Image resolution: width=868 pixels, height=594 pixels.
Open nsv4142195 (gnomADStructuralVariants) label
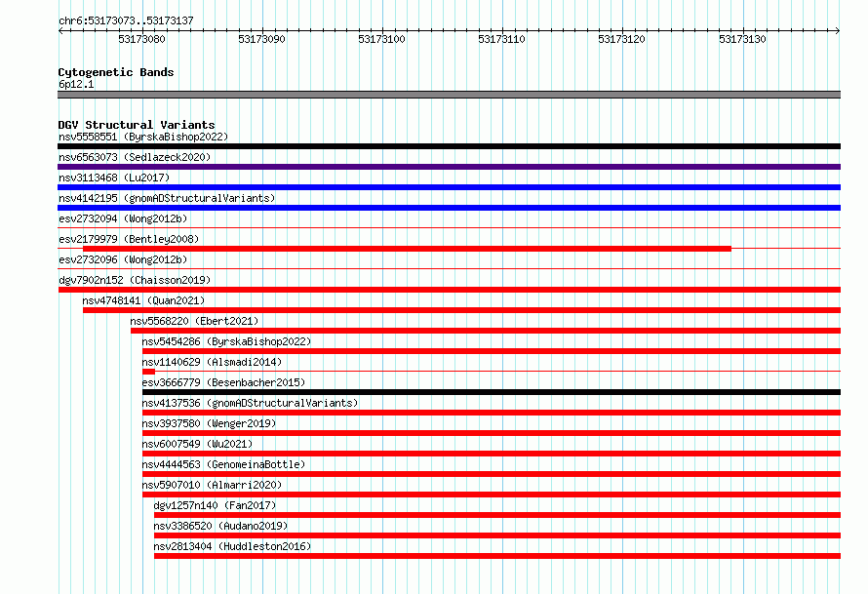(167, 198)
